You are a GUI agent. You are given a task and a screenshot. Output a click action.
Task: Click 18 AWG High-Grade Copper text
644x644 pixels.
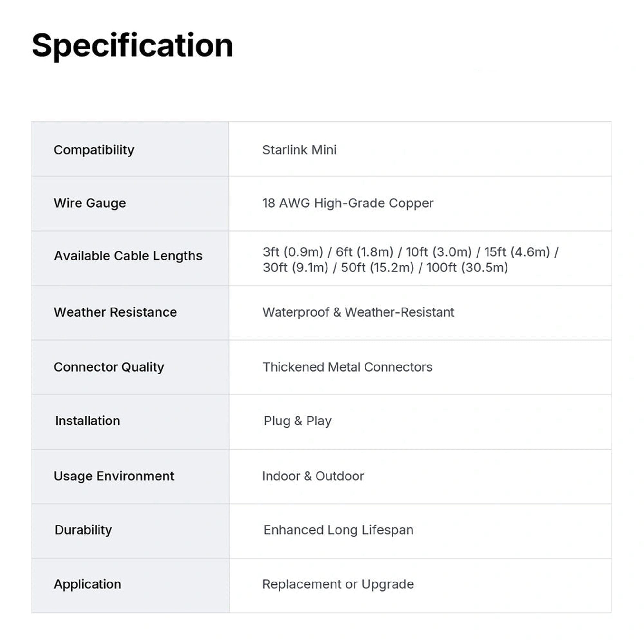point(348,203)
